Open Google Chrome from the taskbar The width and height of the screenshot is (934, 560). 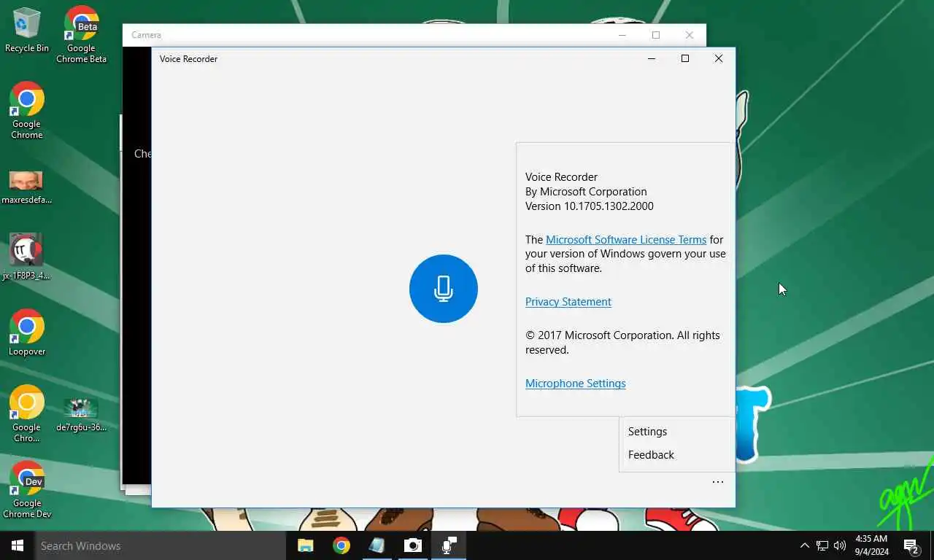pyautogui.click(x=341, y=545)
